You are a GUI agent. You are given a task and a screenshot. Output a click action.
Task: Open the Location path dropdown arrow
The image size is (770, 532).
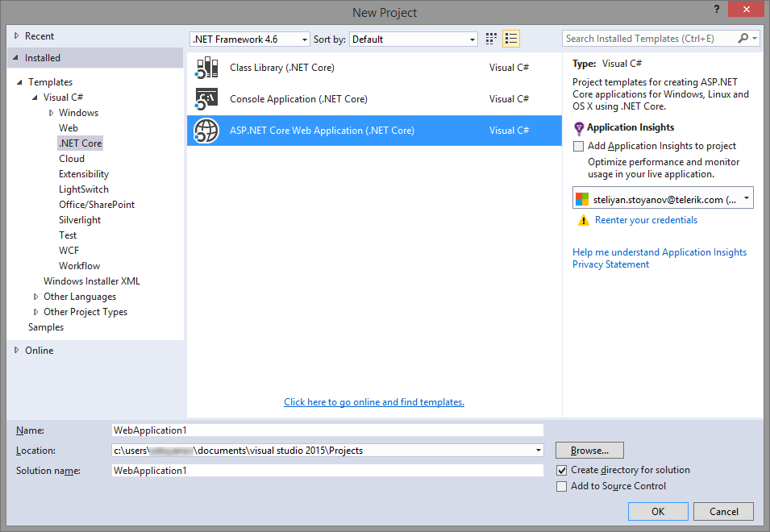pos(539,450)
